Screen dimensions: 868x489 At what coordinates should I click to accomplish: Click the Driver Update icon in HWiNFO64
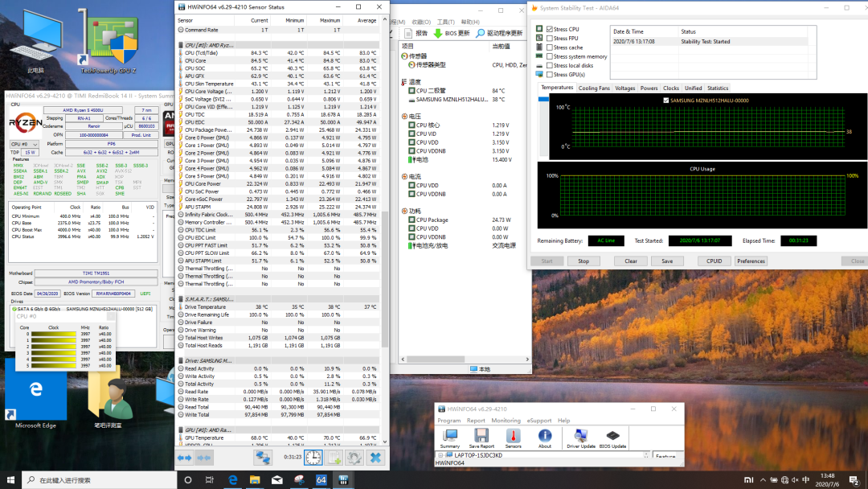tap(581, 438)
